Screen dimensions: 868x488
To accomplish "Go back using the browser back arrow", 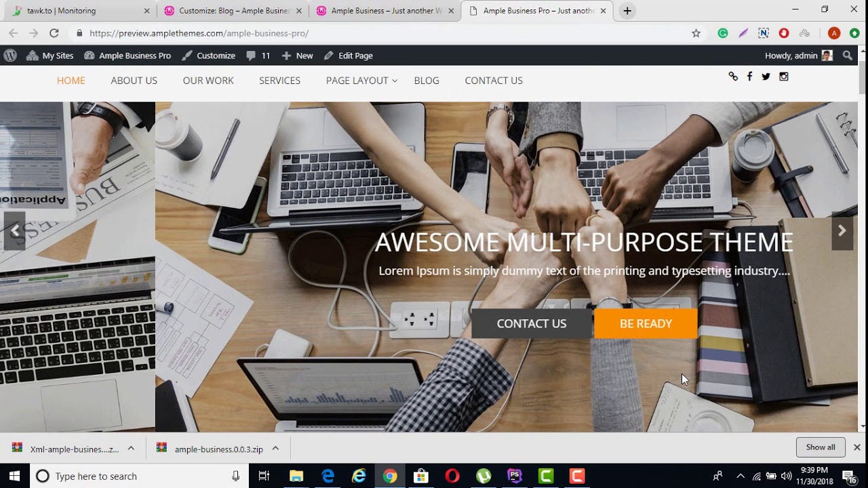I will (13, 33).
